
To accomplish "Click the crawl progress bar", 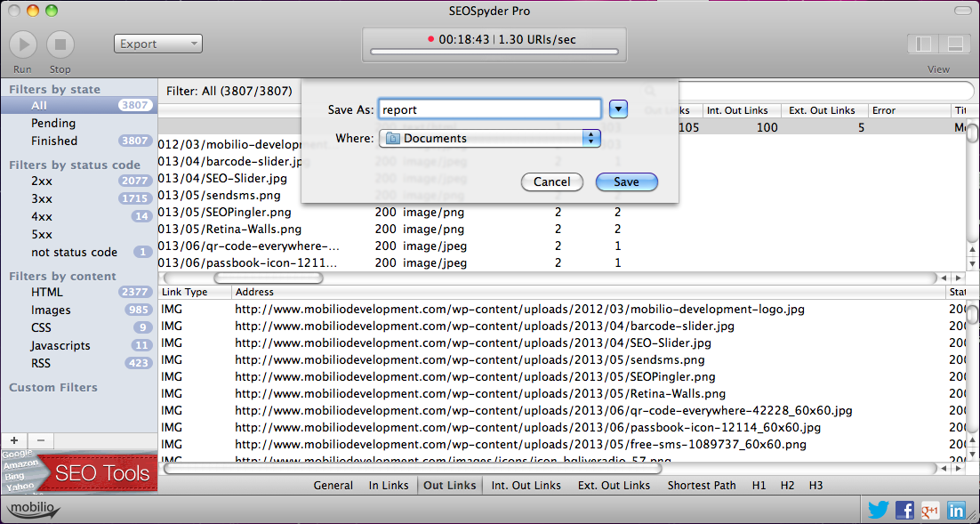I will [x=494, y=52].
